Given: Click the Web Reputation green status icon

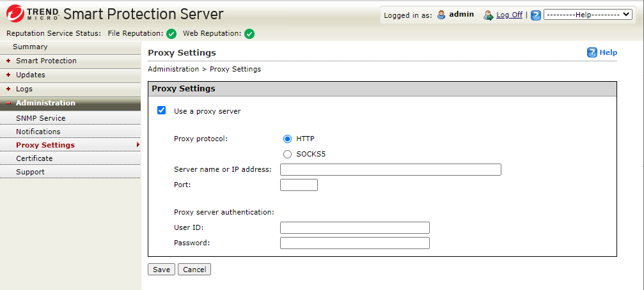Looking at the screenshot, I should pos(249,34).
